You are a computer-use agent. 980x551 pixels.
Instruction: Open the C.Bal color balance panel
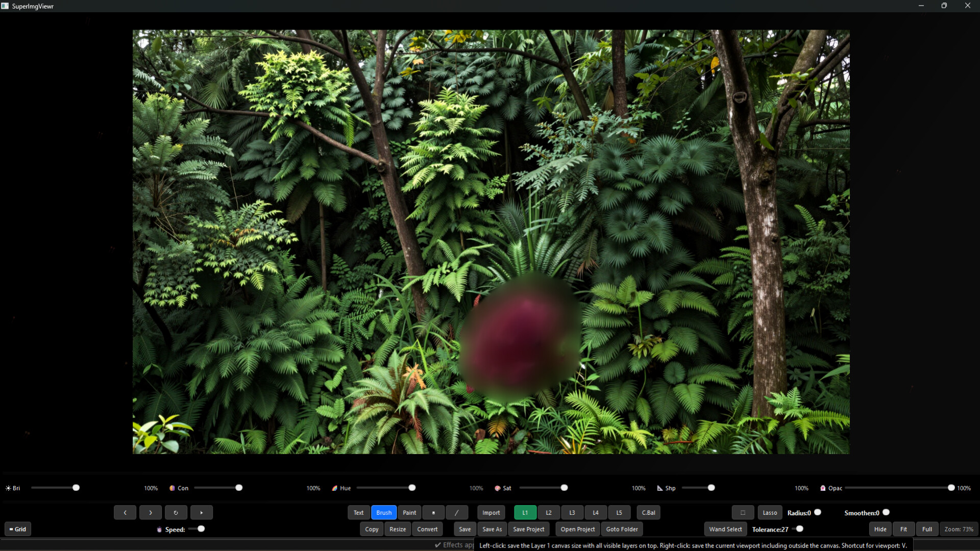point(648,512)
